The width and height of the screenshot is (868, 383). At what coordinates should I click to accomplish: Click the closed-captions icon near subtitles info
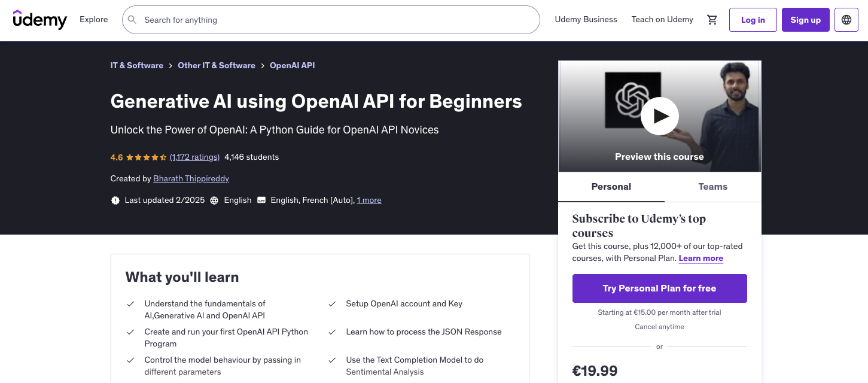point(261,200)
